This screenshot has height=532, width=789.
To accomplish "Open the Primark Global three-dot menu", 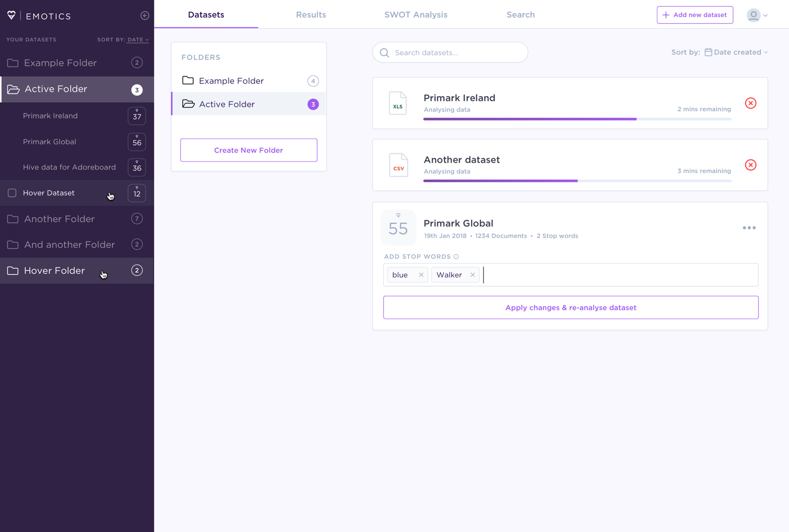I will [749, 228].
